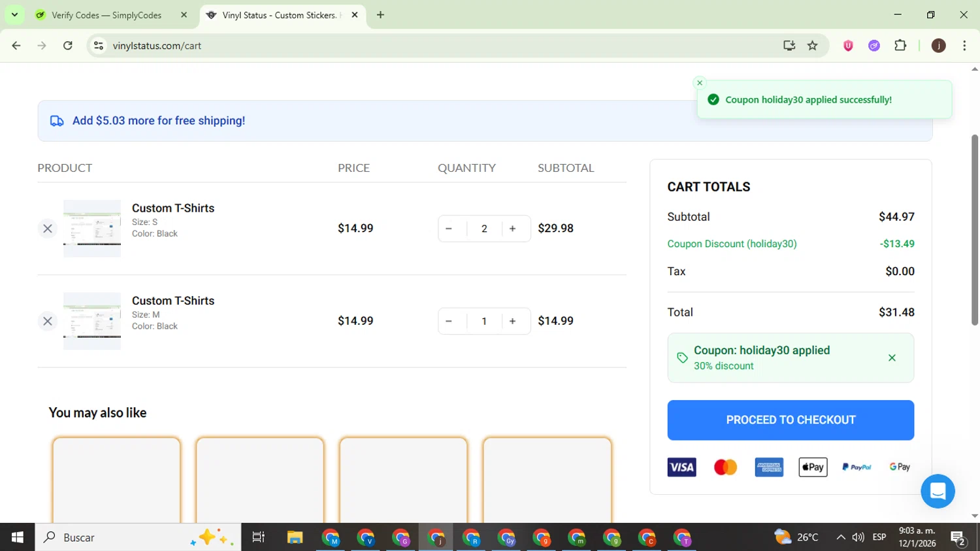Click Proceed to Checkout button
This screenshot has width=980, height=551.
(791, 420)
